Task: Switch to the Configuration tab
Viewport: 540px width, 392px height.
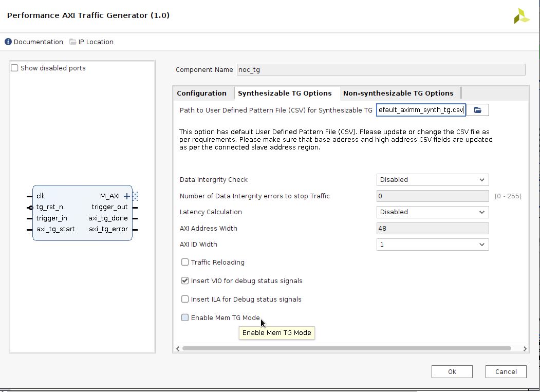Action: pos(202,93)
